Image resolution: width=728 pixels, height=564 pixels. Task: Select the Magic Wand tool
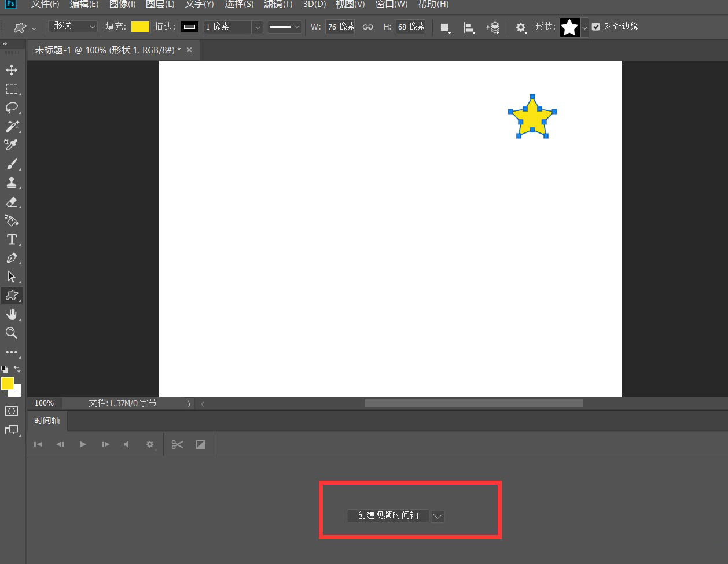click(x=12, y=126)
